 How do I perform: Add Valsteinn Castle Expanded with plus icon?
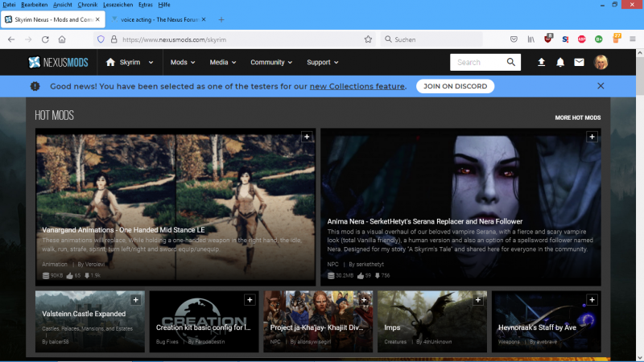point(135,300)
